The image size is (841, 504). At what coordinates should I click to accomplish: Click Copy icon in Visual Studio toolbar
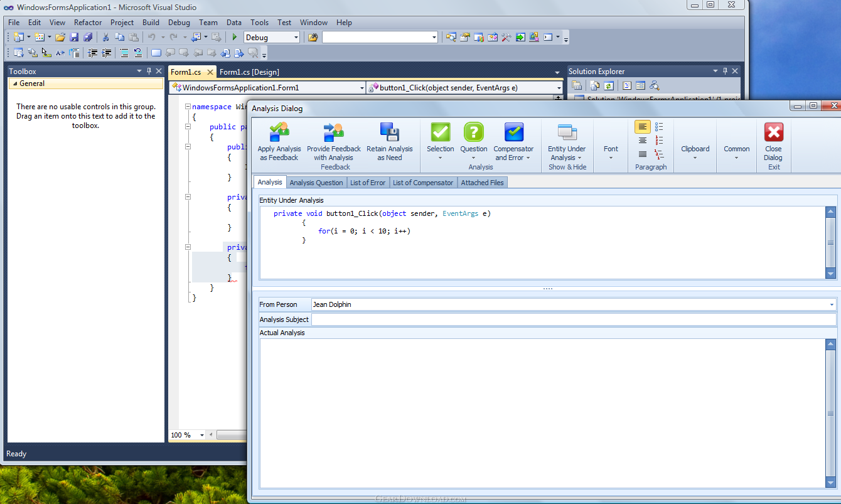(x=119, y=38)
